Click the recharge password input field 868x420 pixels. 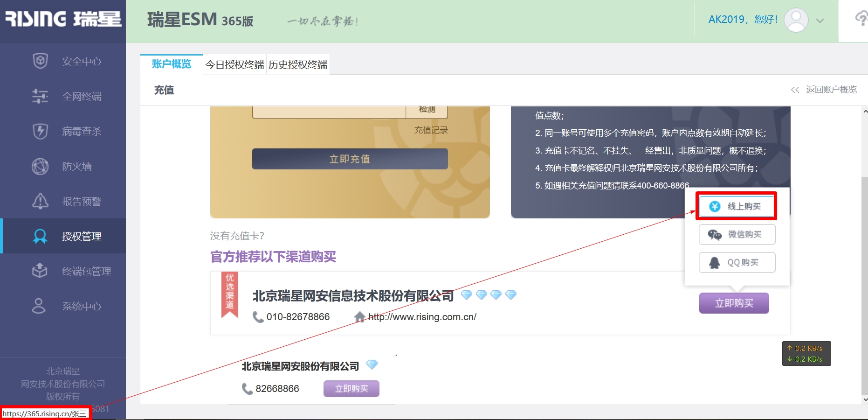point(329,112)
